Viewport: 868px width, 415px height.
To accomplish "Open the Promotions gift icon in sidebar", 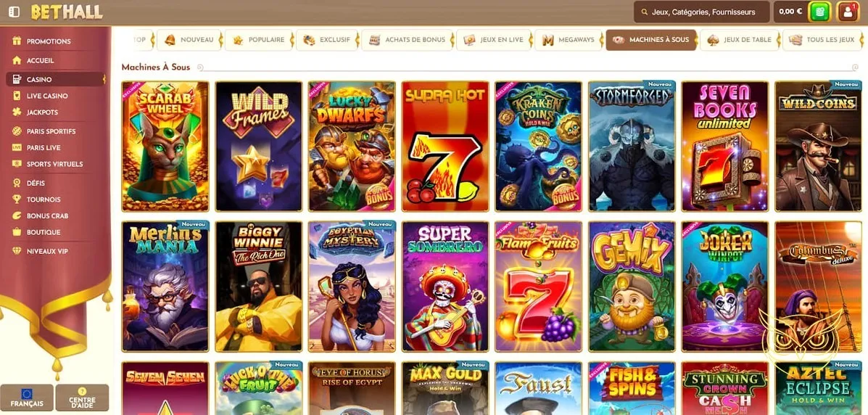I will click(17, 41).
